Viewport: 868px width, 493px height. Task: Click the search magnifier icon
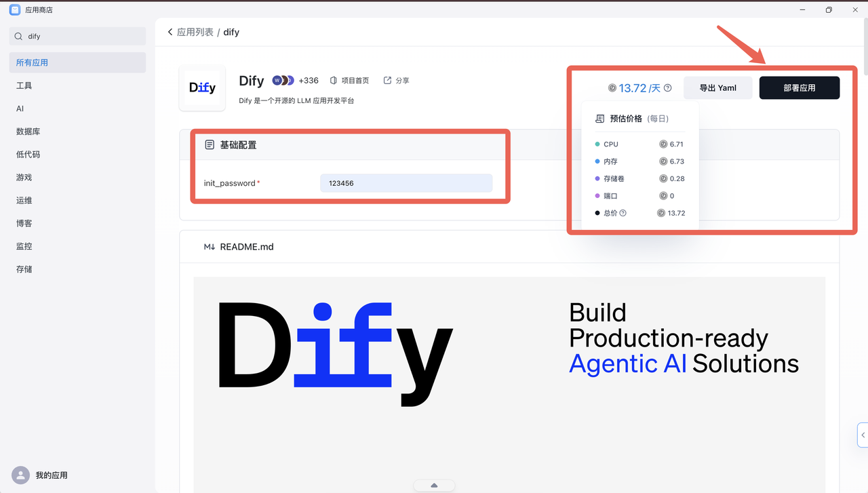[19, 37]
